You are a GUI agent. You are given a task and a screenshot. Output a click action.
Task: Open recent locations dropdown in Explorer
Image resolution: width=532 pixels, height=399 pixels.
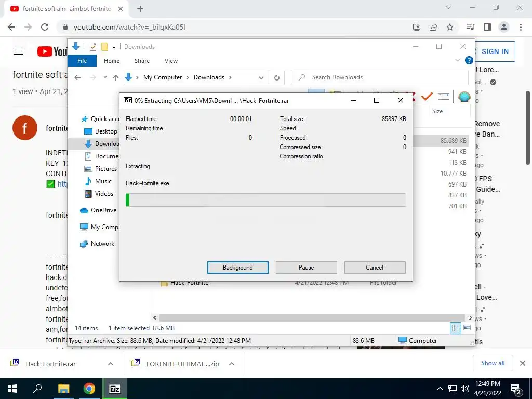(105, 77)
